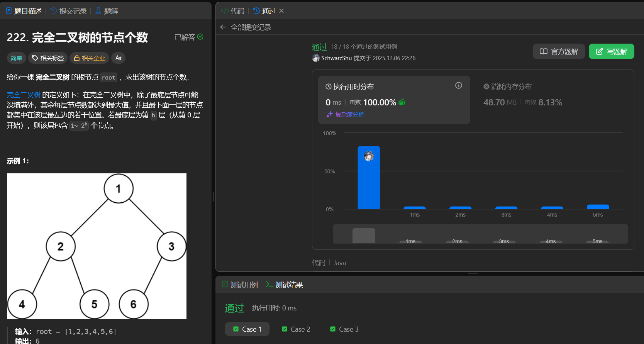
Task: Open the font size/translate icon button
Action: (x=119, y=58)
